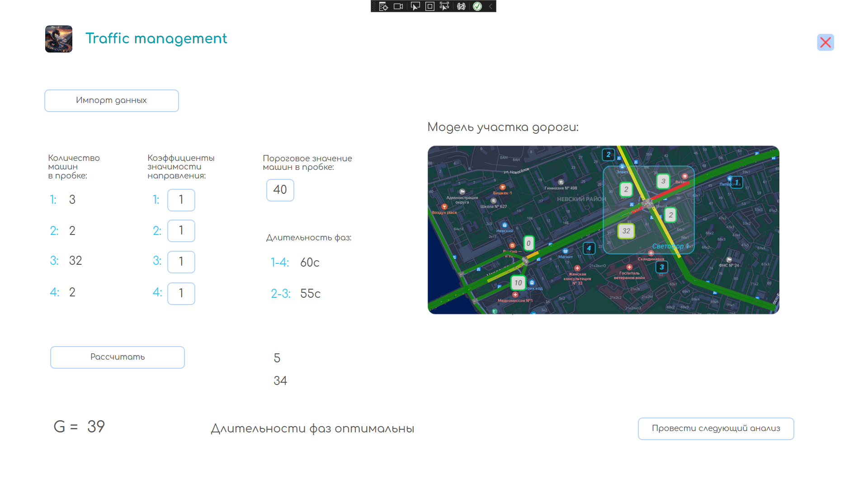Screen dimensions: 868x488
Task: Click the green checkmark status icon
Action: 477,6
